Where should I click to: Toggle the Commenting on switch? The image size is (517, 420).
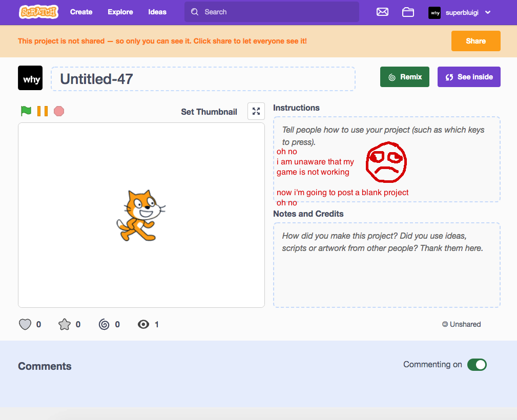tap(477, 365)
